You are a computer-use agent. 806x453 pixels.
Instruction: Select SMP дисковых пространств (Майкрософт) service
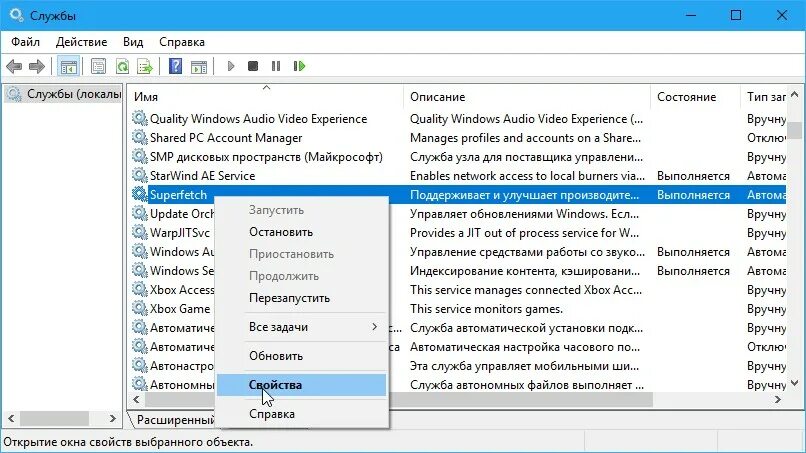click(x=266, y=157)
